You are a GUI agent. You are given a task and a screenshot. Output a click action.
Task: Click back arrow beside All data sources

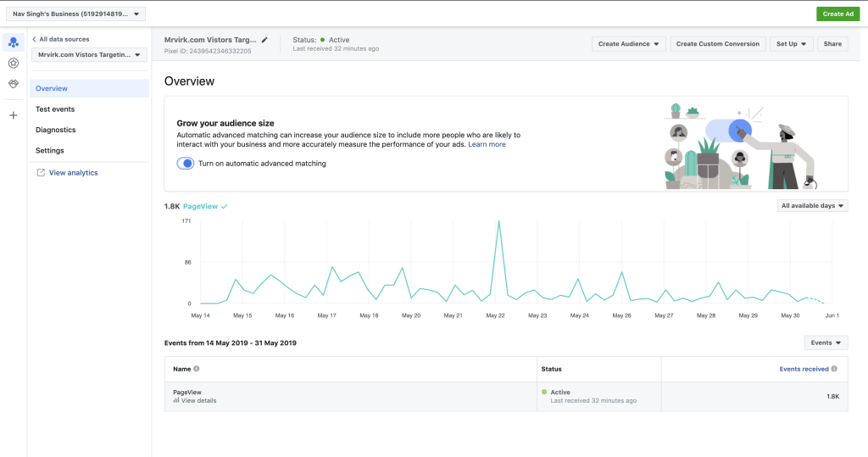[34, 39]
